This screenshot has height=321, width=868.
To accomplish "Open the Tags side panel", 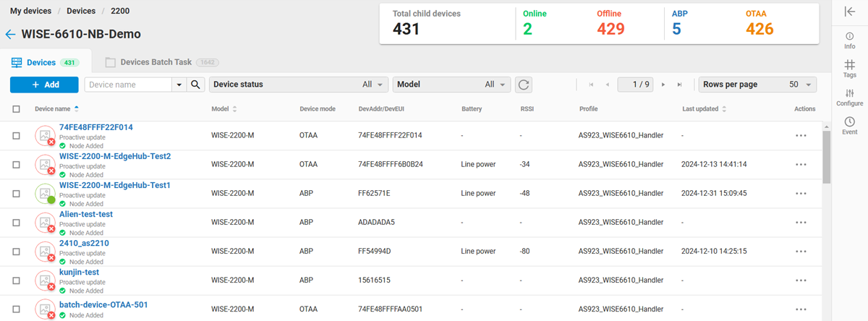I will [x=849, y=69].
